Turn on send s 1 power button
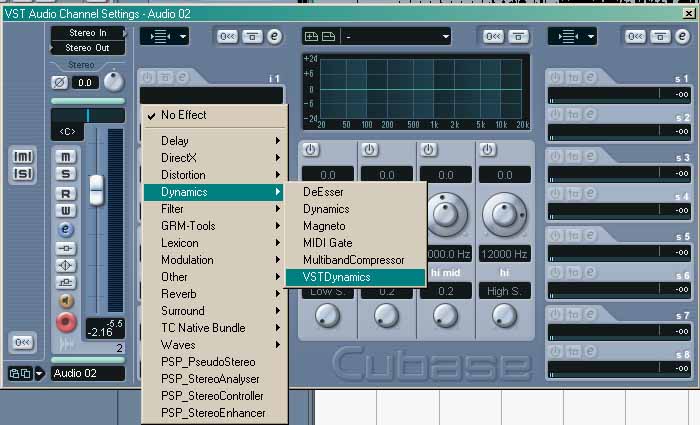 click(555, 77)
